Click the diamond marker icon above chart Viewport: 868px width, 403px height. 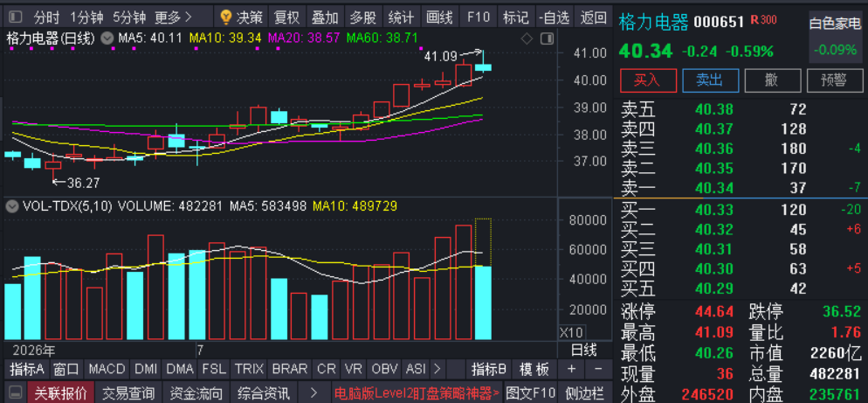point(527,39)
